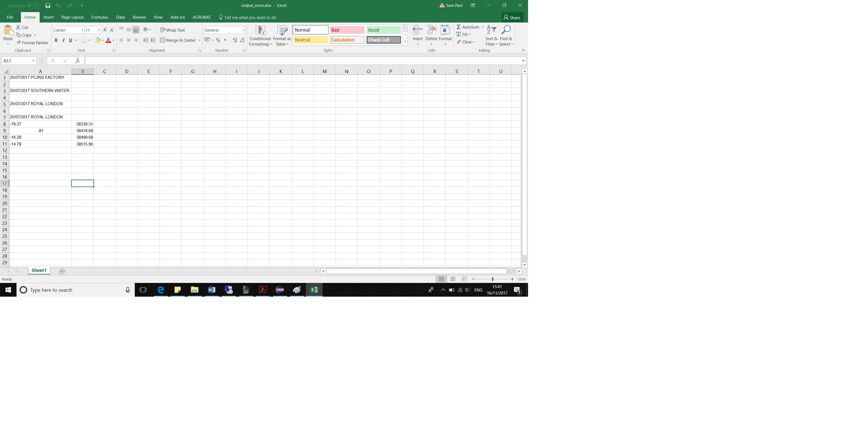Click the Share button

(512, 17)
